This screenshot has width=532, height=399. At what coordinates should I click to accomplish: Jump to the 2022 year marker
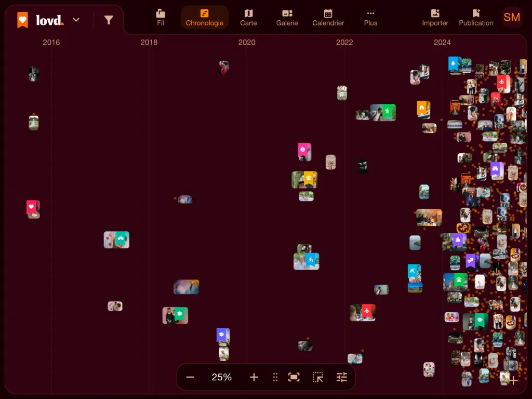(344, 42)
